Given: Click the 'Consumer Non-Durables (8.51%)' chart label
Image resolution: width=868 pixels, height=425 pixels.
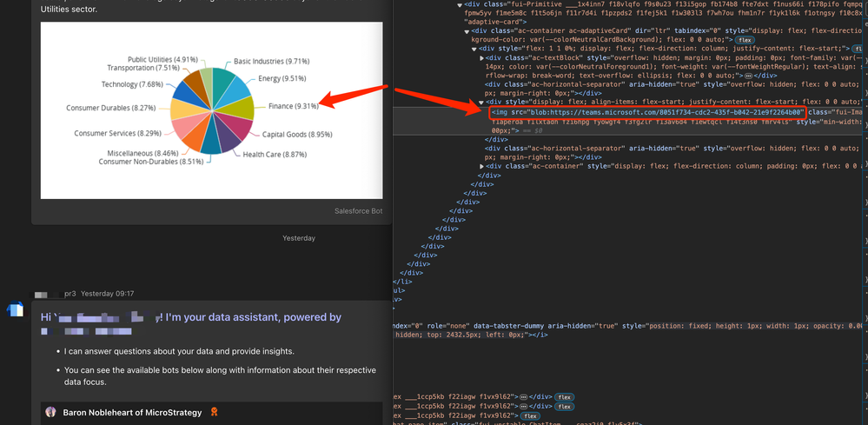Looking at the screenshot, I should pyautogui.click(x=150, y=162).
